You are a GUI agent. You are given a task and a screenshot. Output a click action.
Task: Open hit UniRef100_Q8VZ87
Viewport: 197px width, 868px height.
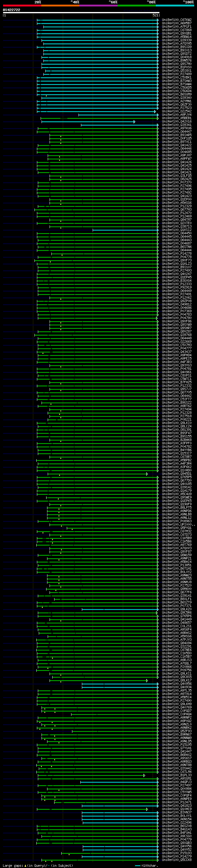pyautogui.click(x=177, y=332)
